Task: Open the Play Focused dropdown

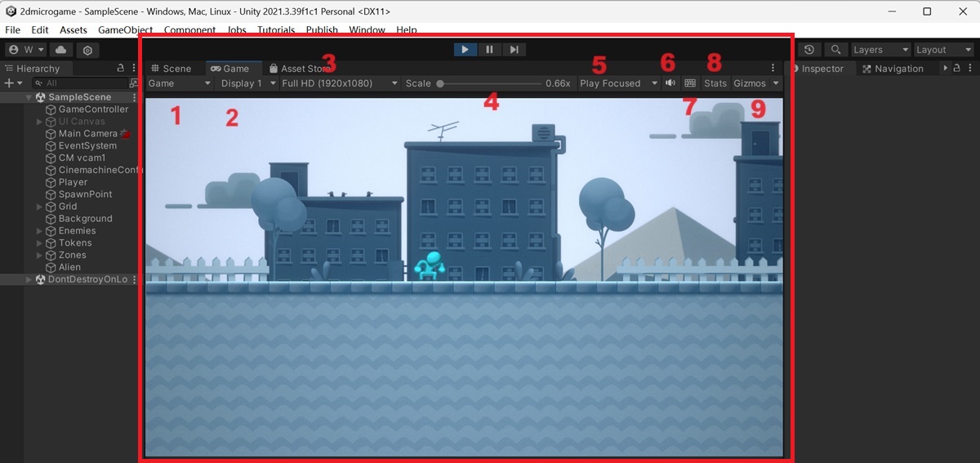Action: tap(619, 83)
